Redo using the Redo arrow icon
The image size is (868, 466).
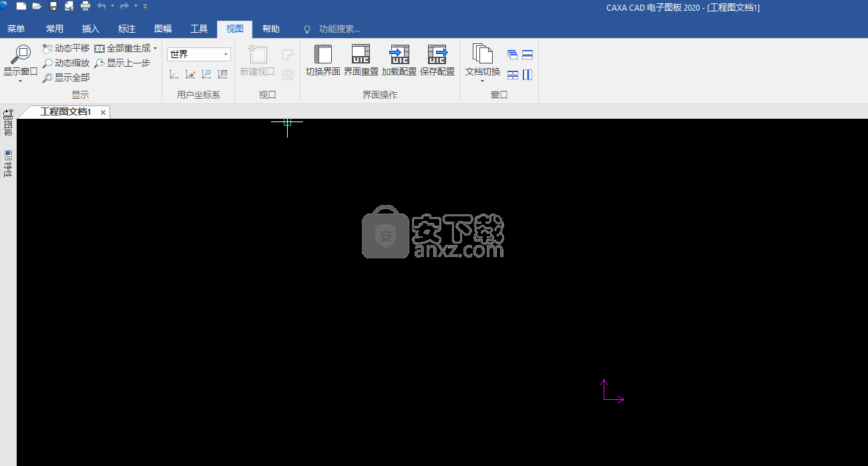click(x=124, y=6)
